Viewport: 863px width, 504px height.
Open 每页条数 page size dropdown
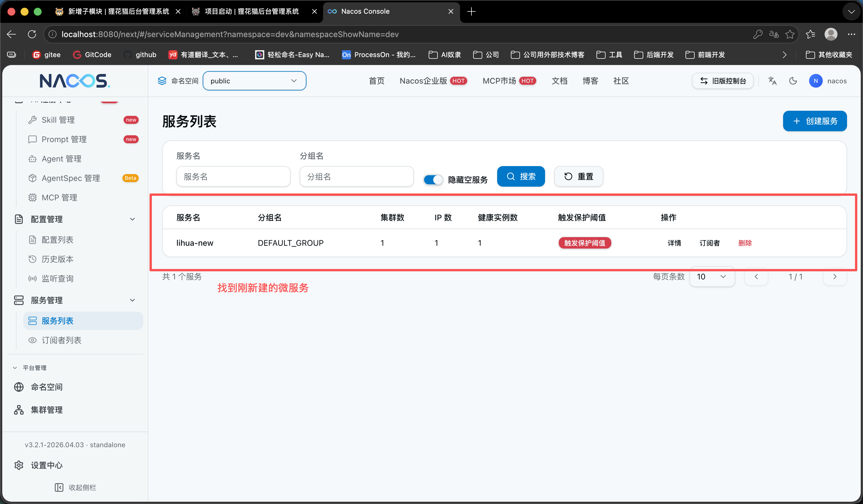[712, 277]
